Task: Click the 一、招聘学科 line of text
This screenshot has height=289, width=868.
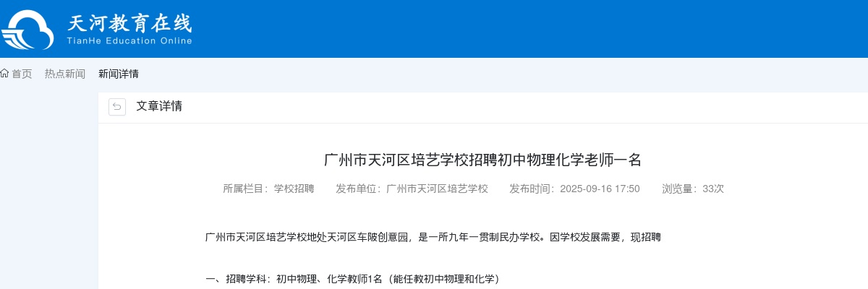Action: [352, 279]
